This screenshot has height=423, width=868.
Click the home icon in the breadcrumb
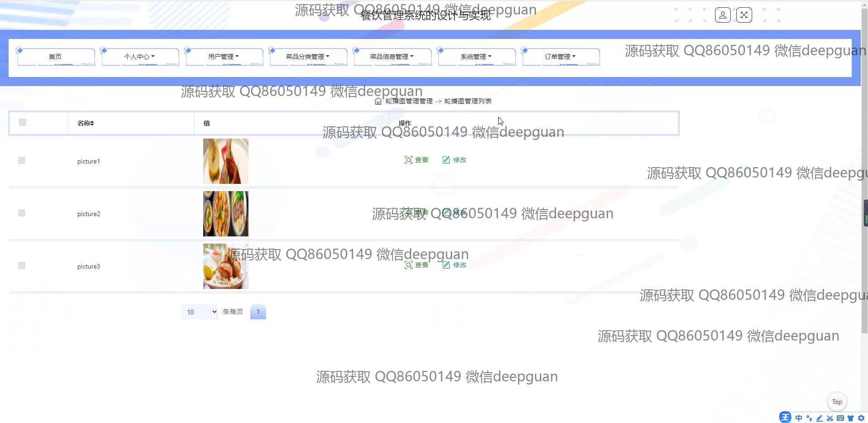[x=378, y=101]
